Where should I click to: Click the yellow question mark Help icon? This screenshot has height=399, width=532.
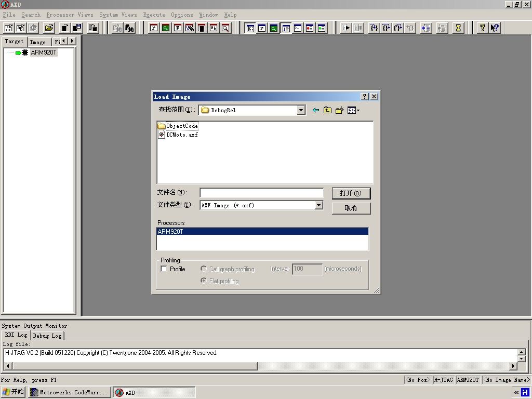pyautogui.click(x=483, y=28)
